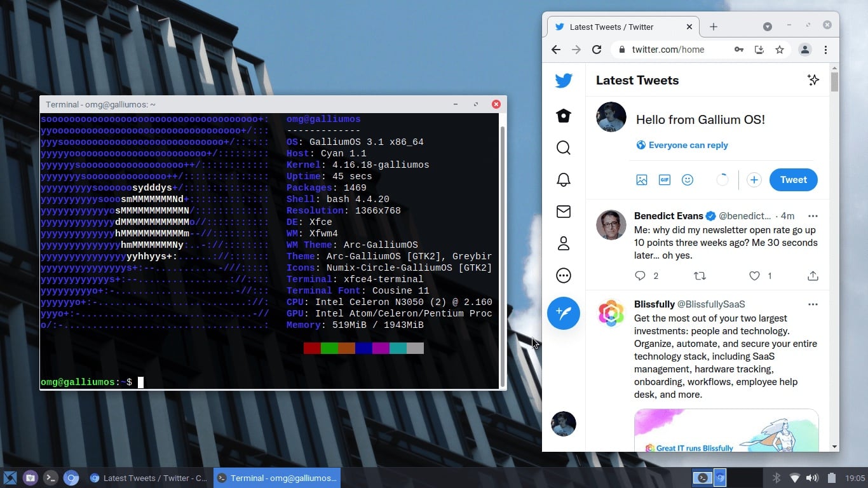868x488 pixels.
Task: Expand the Everyone can reply options
Action: (682, 145)
